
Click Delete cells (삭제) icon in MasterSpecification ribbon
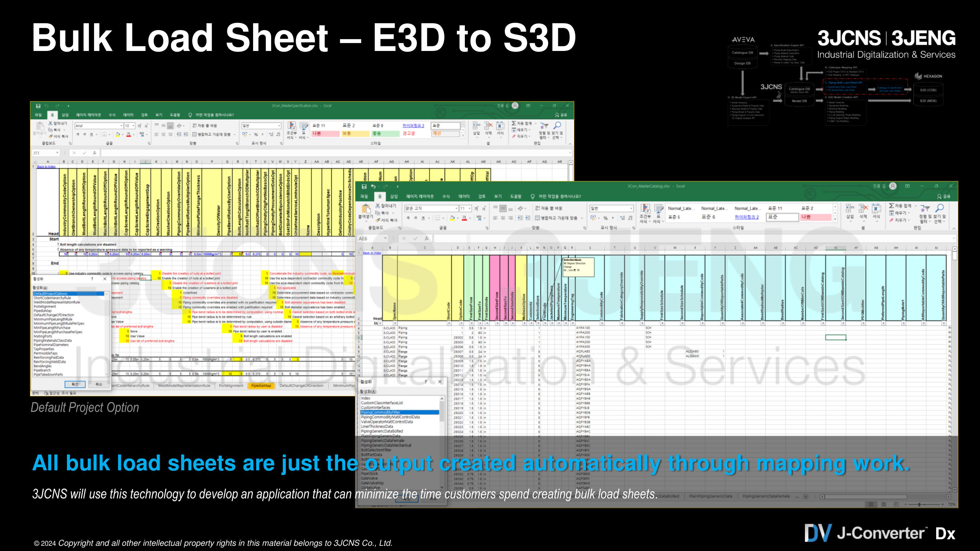click(x=488, y=125)
